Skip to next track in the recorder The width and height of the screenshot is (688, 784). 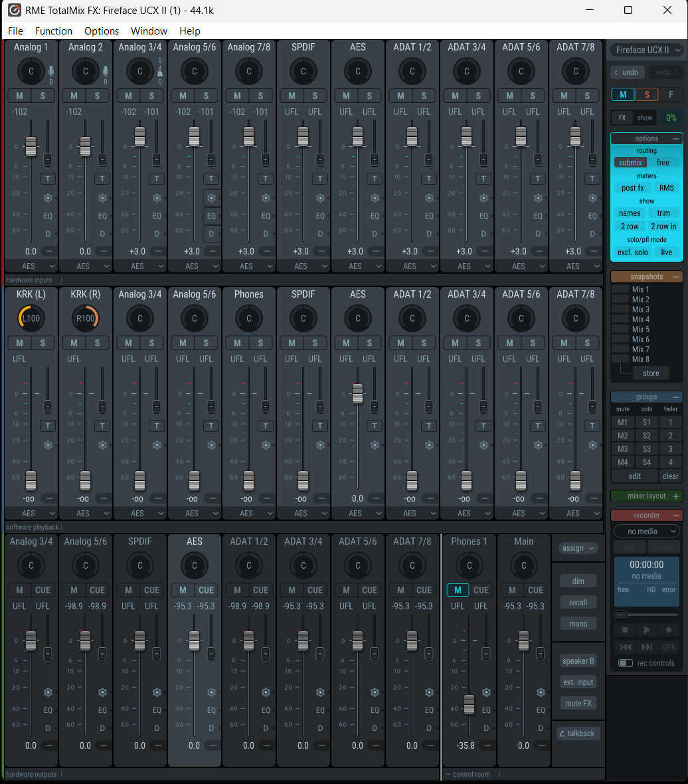(647, 647)
